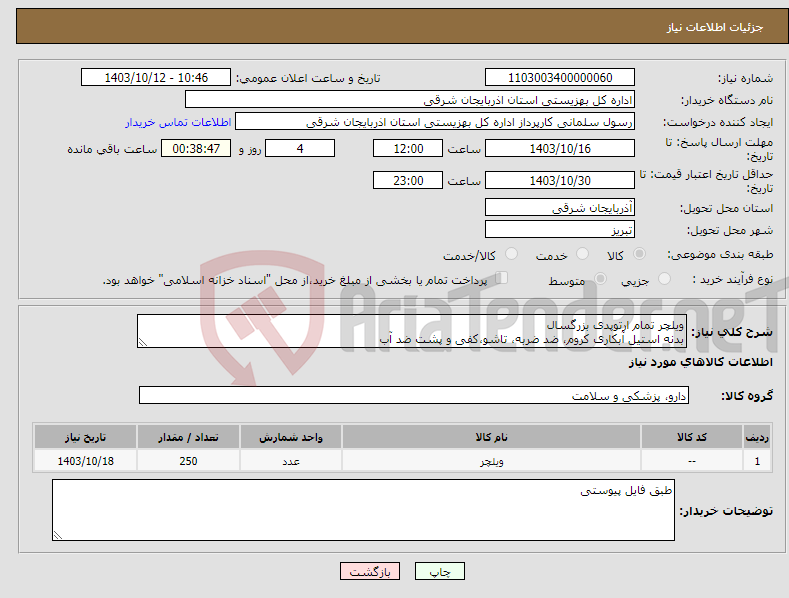Click the تاریخ نیاز column header

[86, 437]
